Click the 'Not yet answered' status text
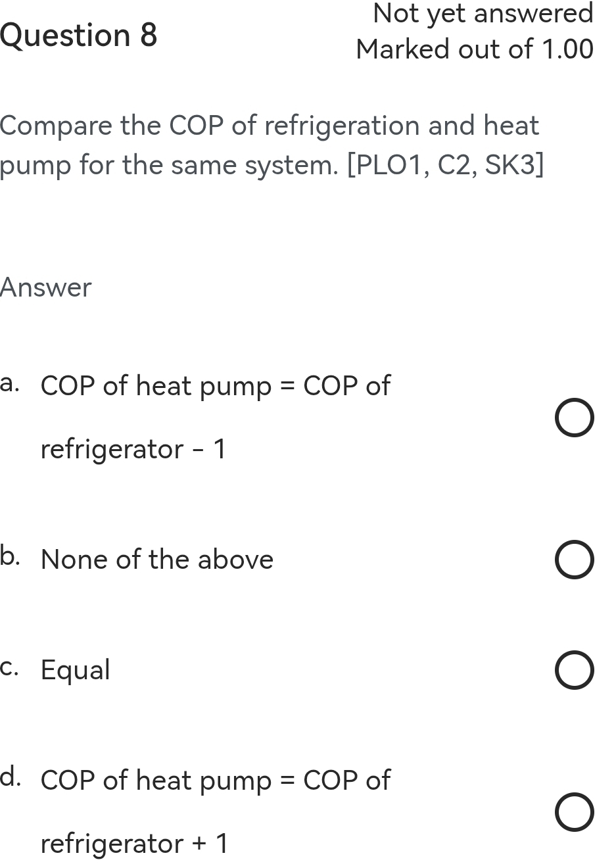Image resolution: width=616 pixels, height=868 pixels. (482, 12)
